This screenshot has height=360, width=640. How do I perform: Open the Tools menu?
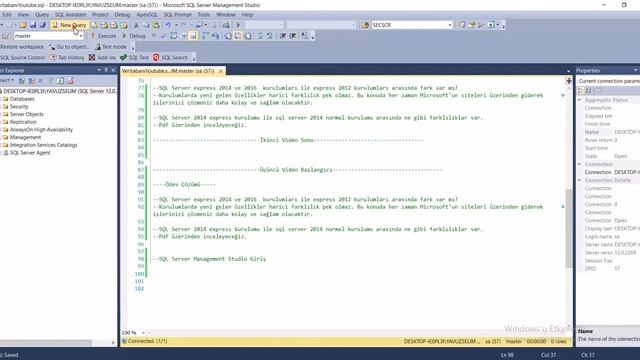coord(204,15)
